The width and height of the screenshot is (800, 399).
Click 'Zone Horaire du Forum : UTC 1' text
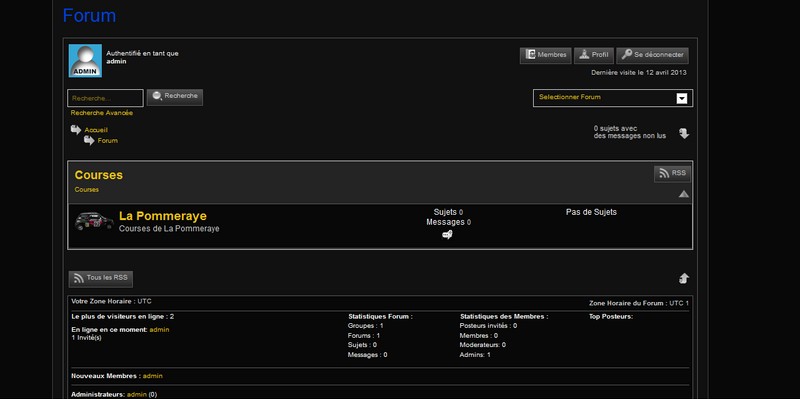(639, 303)
